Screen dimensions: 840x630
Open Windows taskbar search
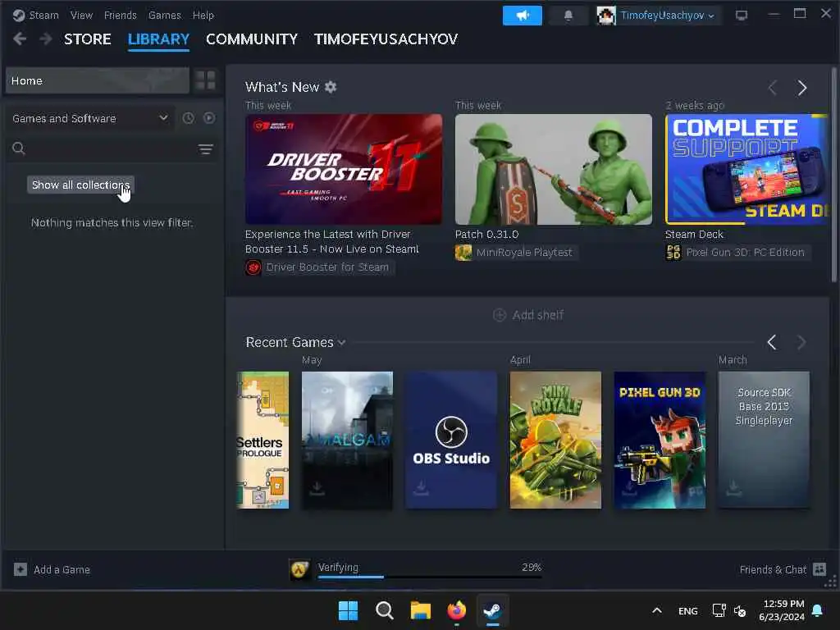point(385,610)
